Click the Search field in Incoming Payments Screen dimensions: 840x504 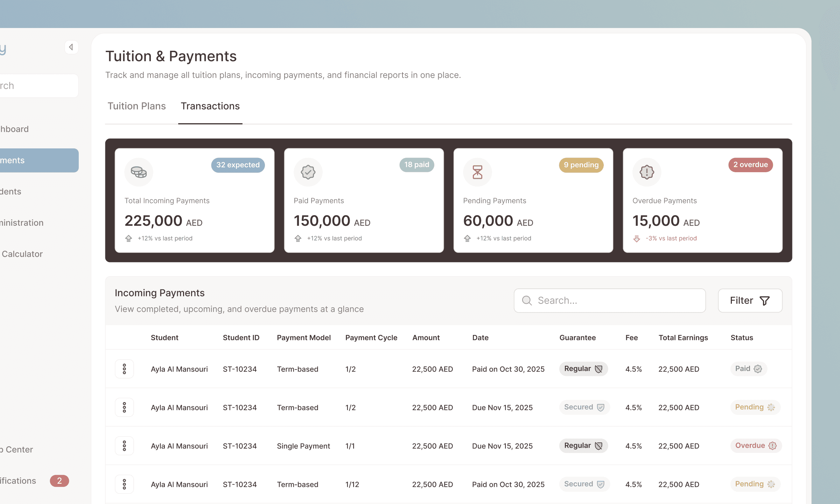tap(609, 301)
